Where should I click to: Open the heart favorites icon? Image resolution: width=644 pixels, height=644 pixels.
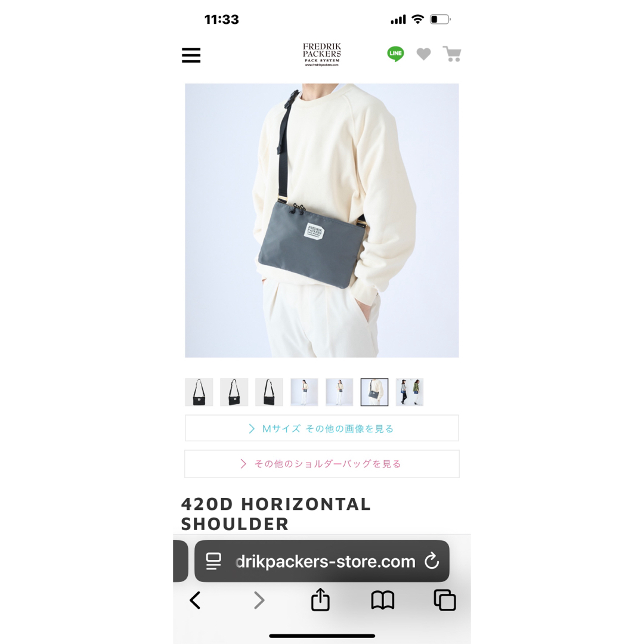tap(423, 54)
